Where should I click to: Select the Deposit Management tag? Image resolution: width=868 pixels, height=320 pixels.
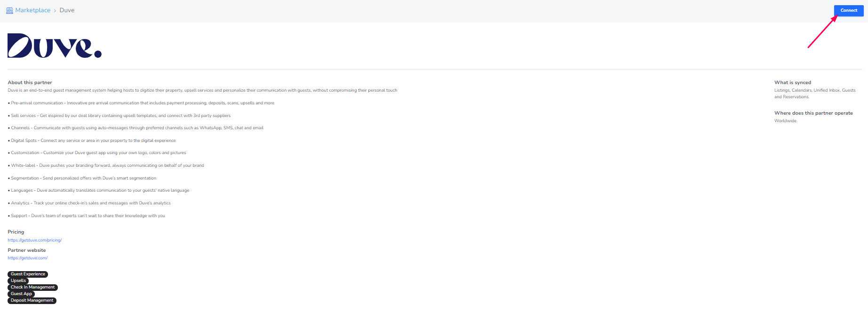32,300
